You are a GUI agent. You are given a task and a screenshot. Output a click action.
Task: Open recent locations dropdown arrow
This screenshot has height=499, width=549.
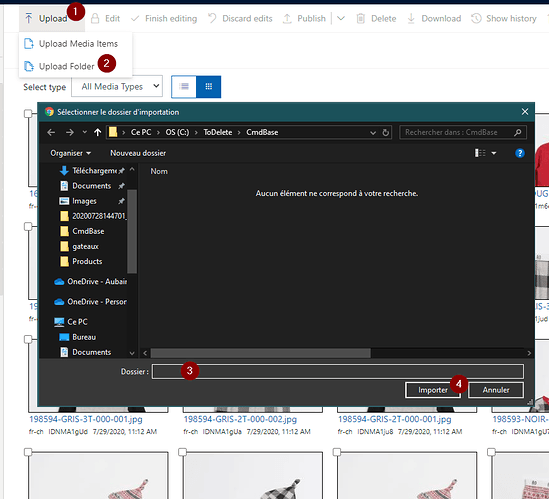(84, 132)
